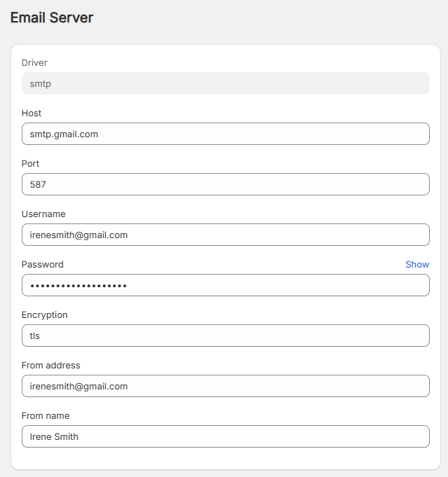Click the Host field label

point(32,113)
